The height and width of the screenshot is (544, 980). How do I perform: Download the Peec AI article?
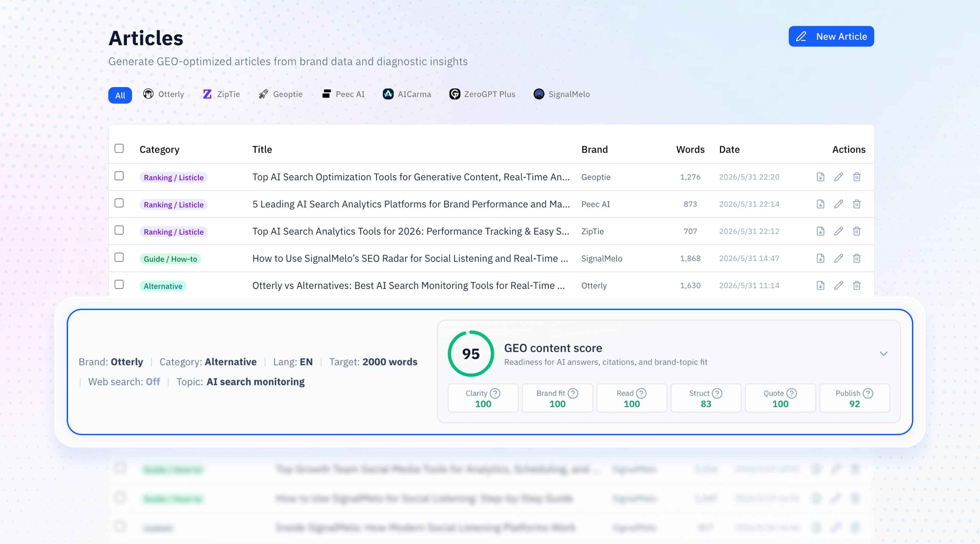click(820, 204)
